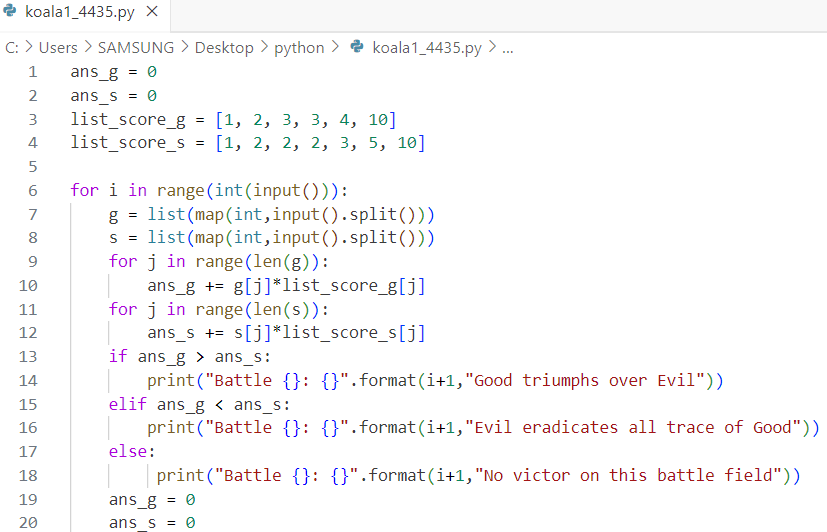Click line number 20 in gutter
The image size is (827, 532).
(x=28, y=523)
